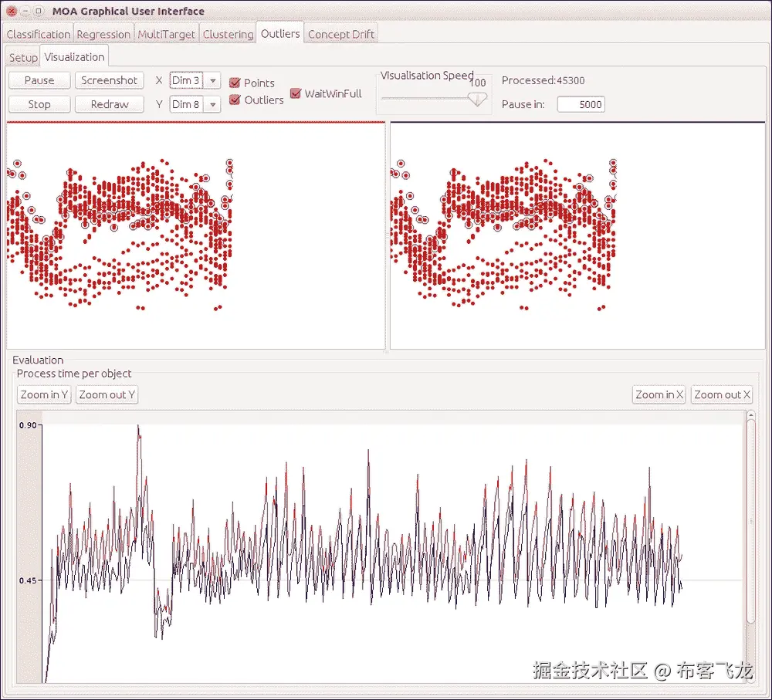Click the scrollbar up arrow of the chart
Viewport: 772px width, 700px height.
pos(751,415)
